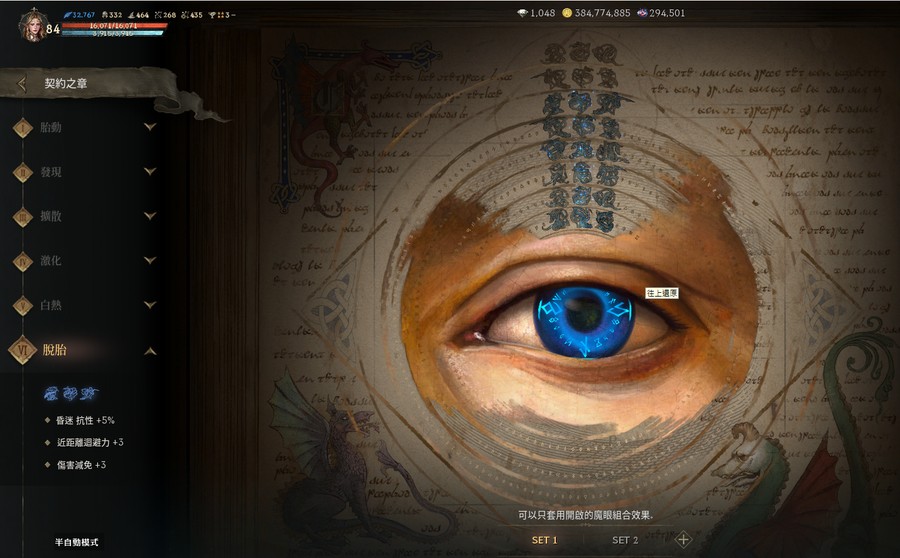Expand the 發現 chapter chevron
Viewport: 900px width, 558px height.
point(150,171)
